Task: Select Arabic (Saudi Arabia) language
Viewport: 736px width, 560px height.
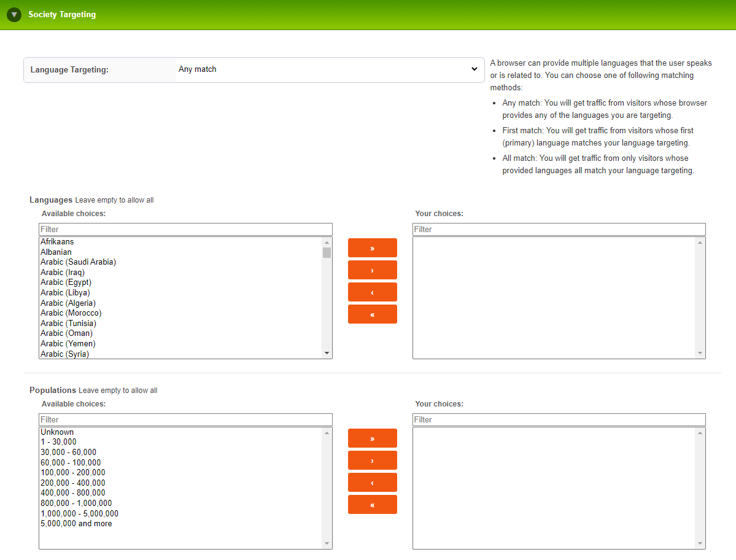Action: (x=180, y=262)
